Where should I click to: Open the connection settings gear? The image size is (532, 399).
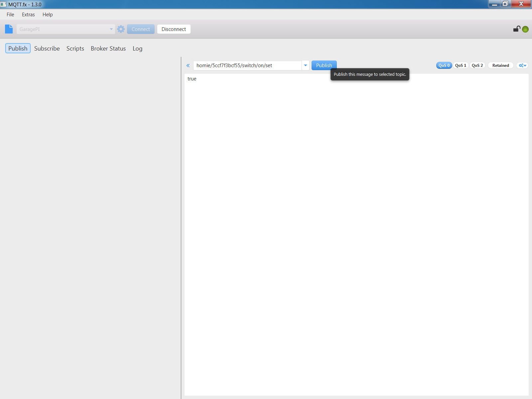[x=120, y=29]
